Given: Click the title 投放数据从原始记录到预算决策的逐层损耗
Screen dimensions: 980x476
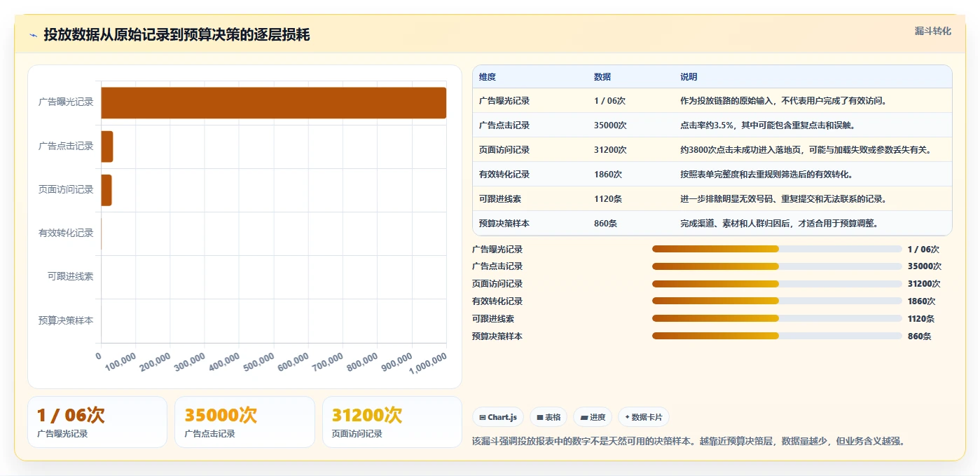Looking at the screenshot, I should point(177,35).
